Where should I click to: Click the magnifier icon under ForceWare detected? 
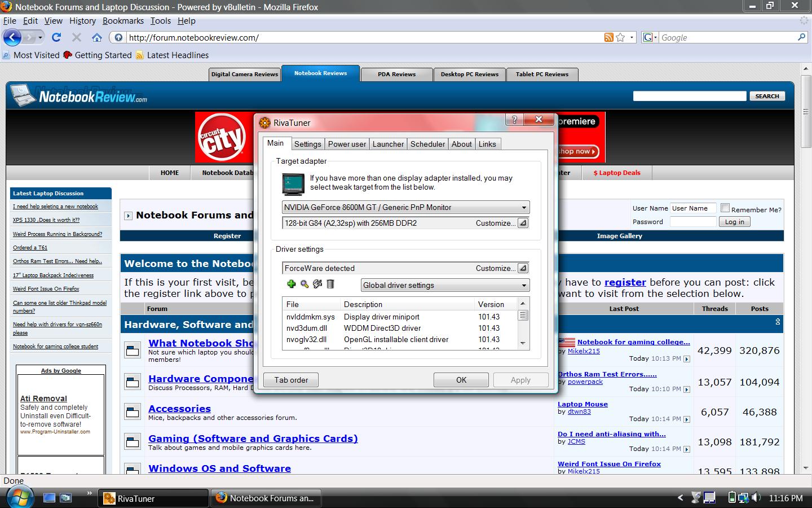304,284
